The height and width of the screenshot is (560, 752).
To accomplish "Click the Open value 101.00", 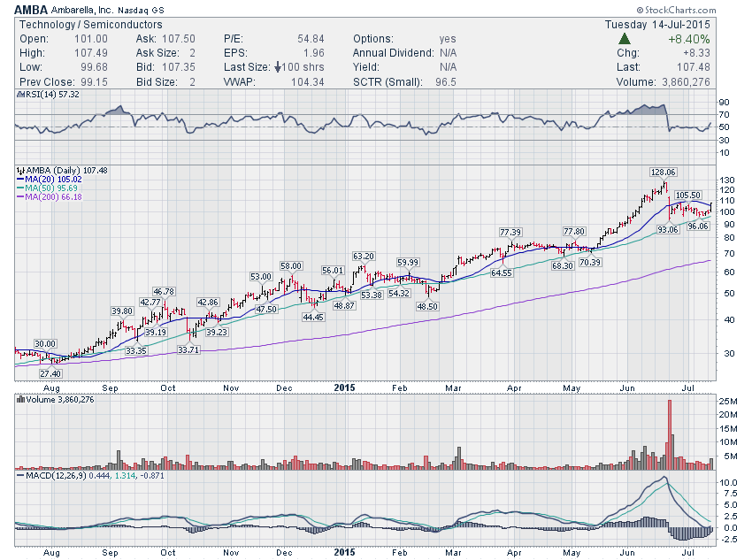I will click(90, 39).
